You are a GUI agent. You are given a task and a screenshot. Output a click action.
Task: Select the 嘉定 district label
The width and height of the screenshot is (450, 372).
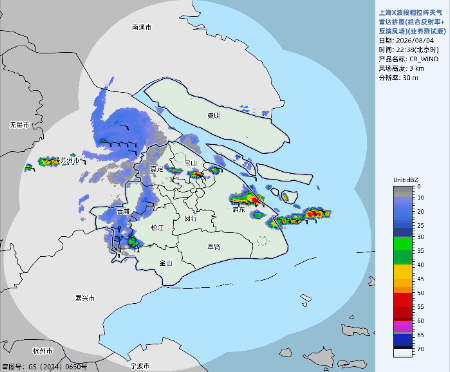click(x=156, y=169)
